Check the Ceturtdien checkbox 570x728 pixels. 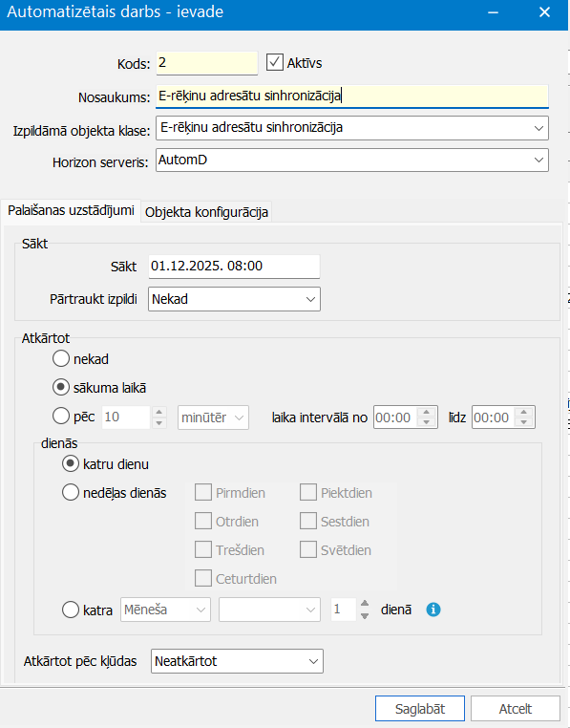[x=203, y=579]
